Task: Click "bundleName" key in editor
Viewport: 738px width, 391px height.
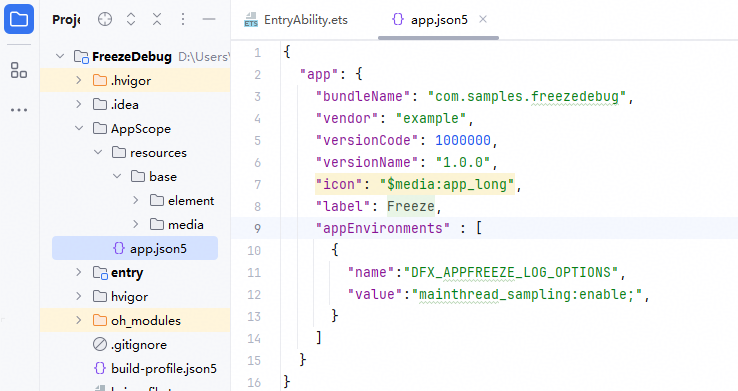Action: [x=362, y=96]
